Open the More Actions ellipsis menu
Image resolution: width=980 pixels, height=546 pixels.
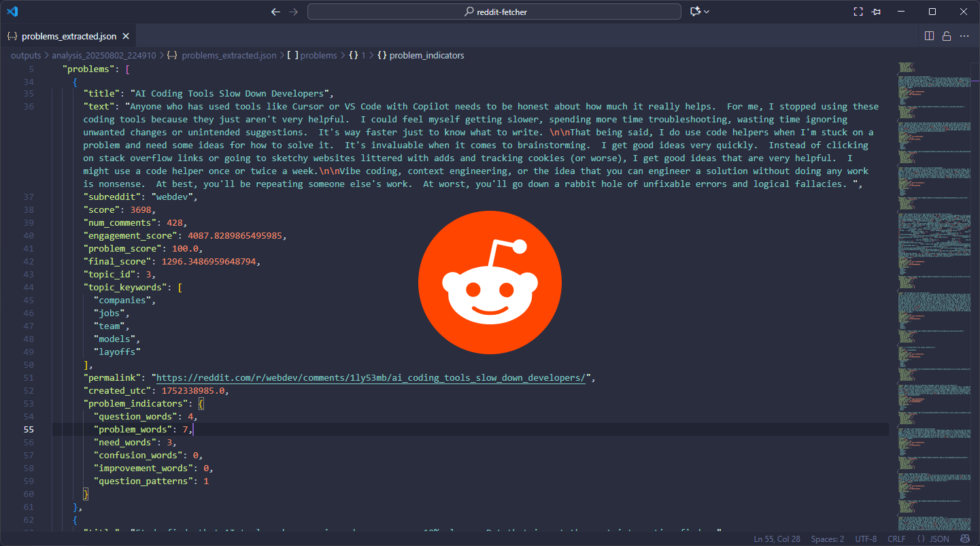pos(964,36)
